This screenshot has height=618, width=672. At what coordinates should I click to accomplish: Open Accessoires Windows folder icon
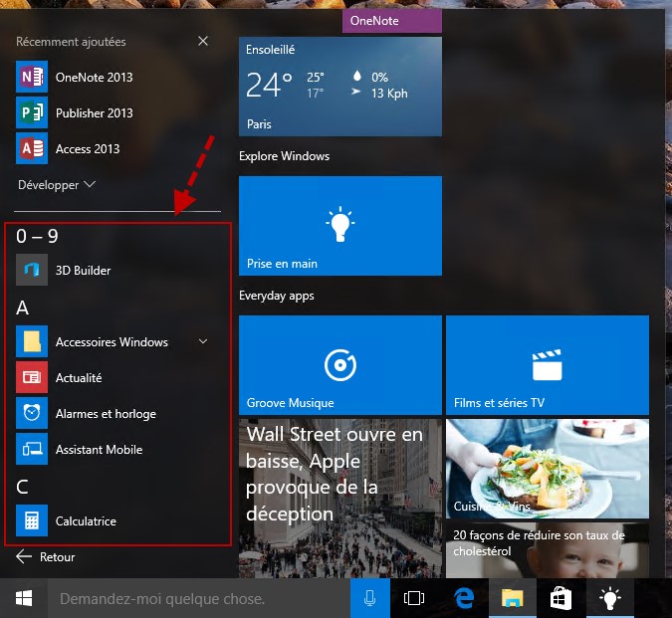32,341
